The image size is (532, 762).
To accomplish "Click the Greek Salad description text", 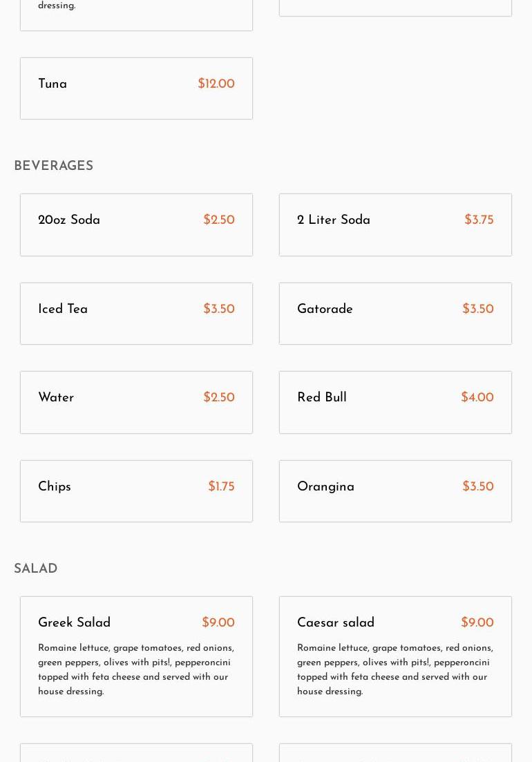I will [x=136, y=669].
